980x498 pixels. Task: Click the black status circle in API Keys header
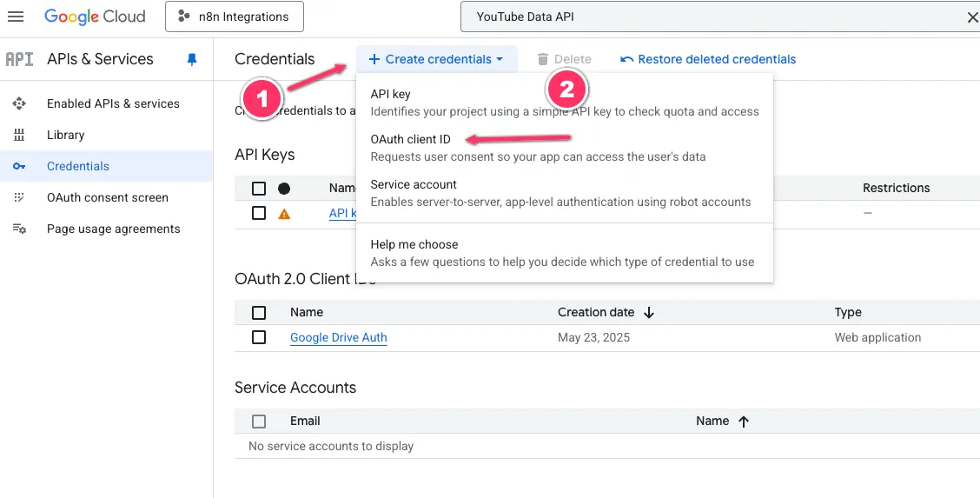pyautogui.click(x=284, y=188)
